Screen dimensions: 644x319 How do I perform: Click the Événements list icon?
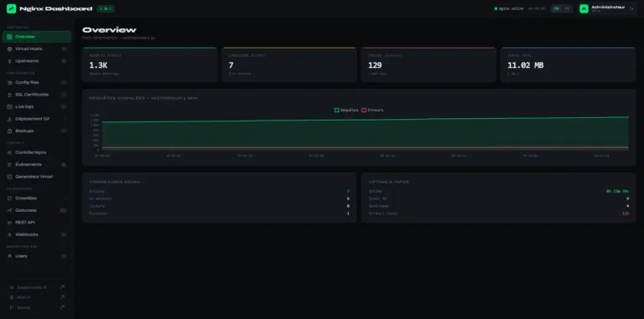[10, 164]
